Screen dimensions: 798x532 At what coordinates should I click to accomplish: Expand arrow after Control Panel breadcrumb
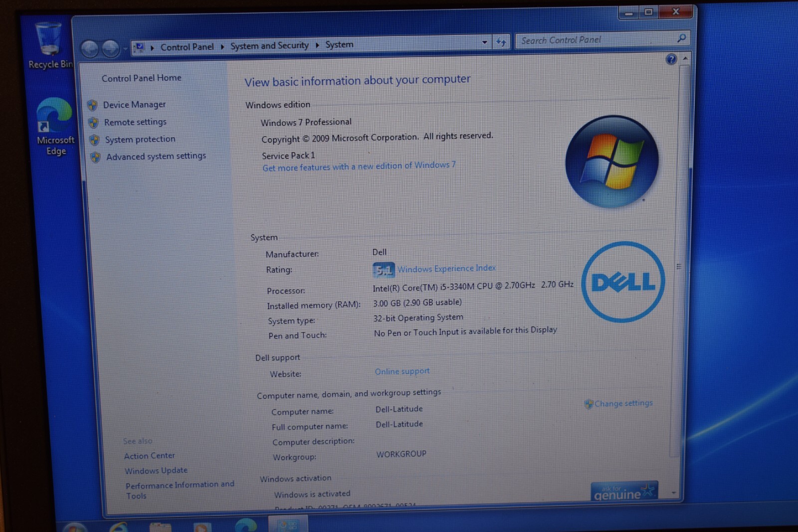(222, 47)
